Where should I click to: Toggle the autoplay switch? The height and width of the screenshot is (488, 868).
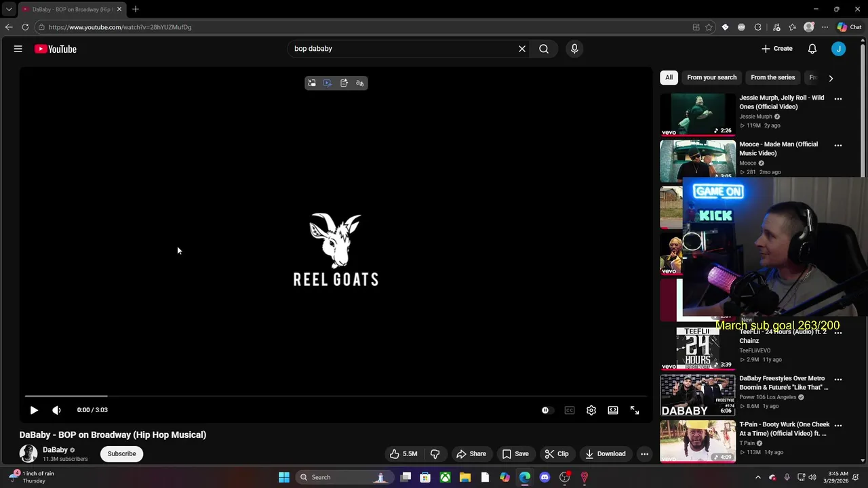[546, 410]
